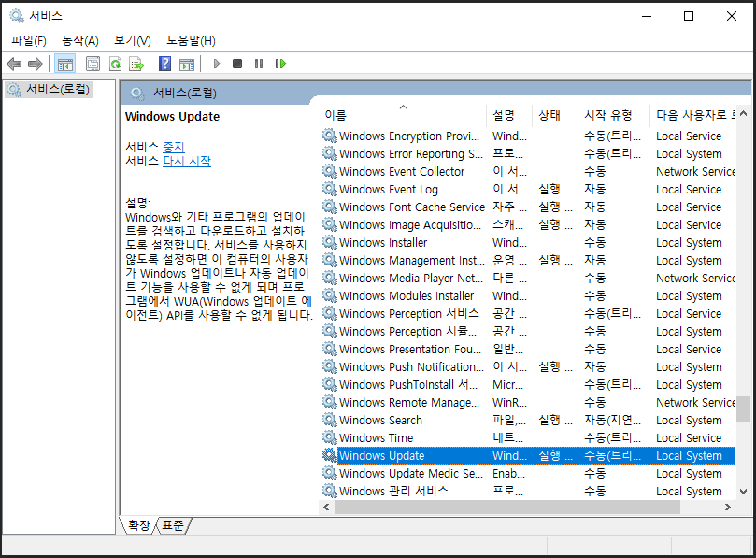Viewport: 756px width, 558px height.
Task: Click gear icon of Windows 관리 서비스
Action: click(x=329, y=491)
